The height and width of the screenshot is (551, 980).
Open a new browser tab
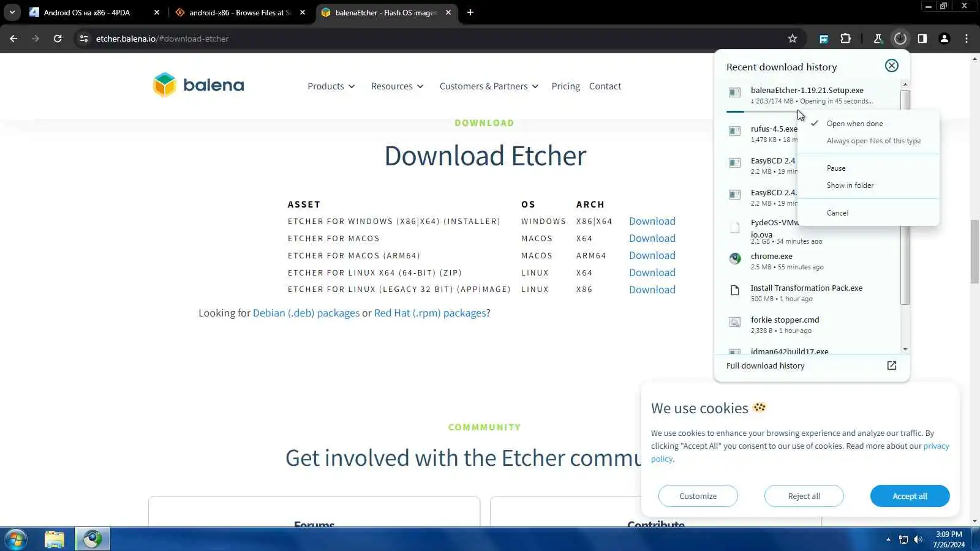click(x=470, y=12)
